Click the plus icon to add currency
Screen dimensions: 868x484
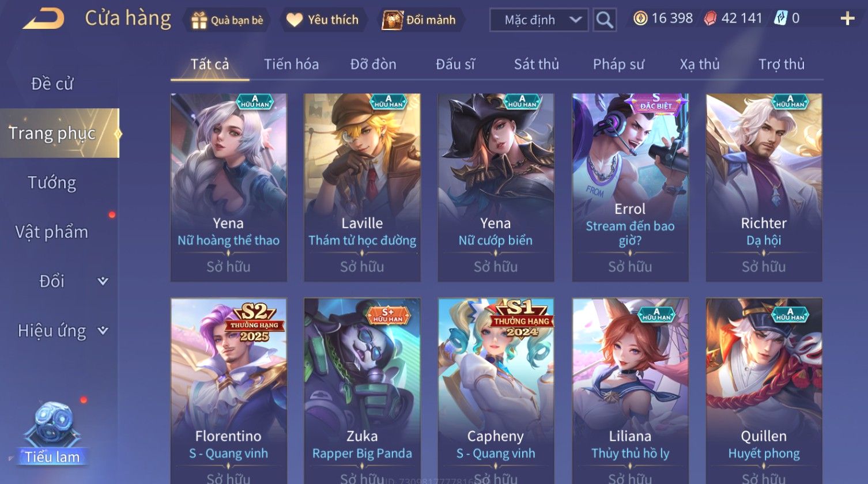(x=847, y=19)
